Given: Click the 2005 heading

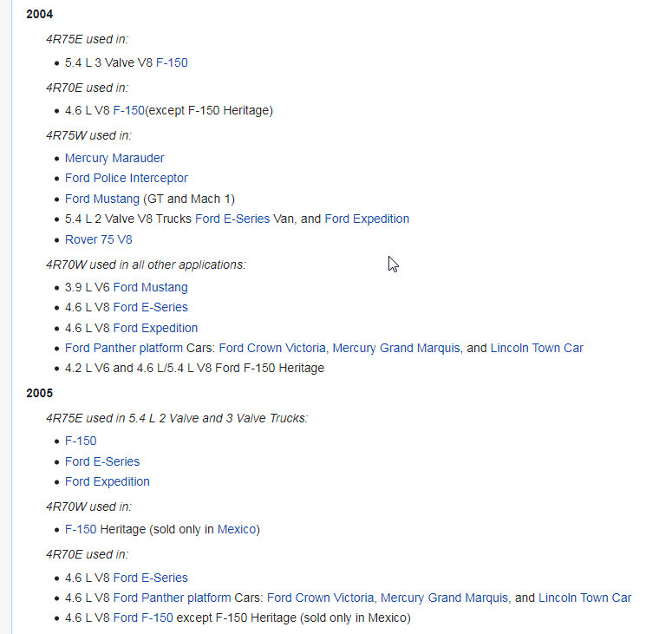Looking at the screenshot, I should coord(39,393).
